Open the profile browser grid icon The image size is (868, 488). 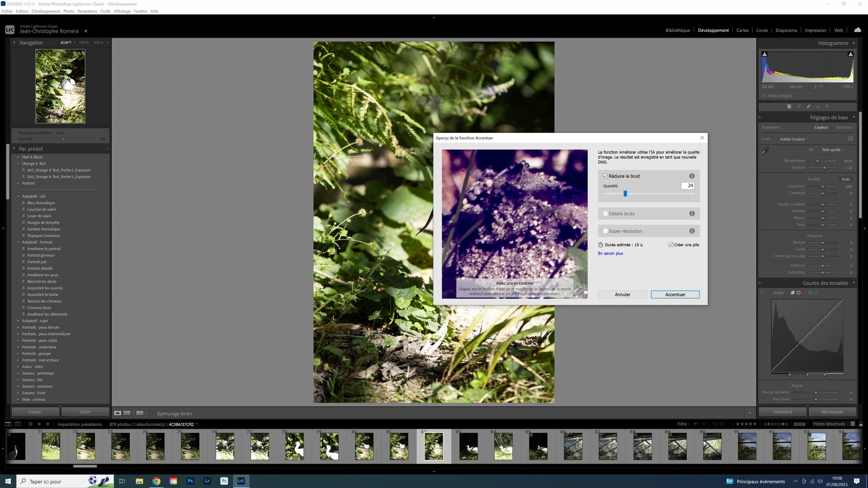pos(850,139)
